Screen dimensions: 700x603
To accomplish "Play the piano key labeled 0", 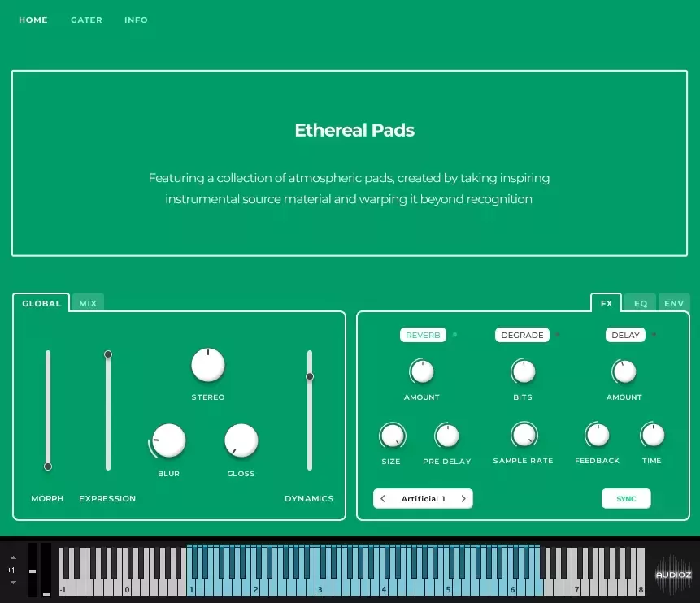I will 127,588.
